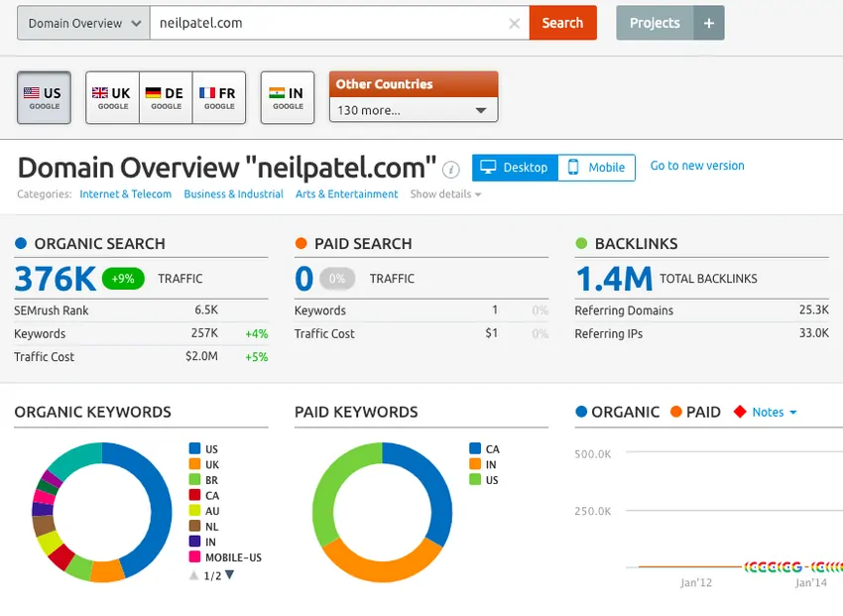Click the desktop monitor icon
This screenshot has height=616, width=843.
tap(488, 167)
